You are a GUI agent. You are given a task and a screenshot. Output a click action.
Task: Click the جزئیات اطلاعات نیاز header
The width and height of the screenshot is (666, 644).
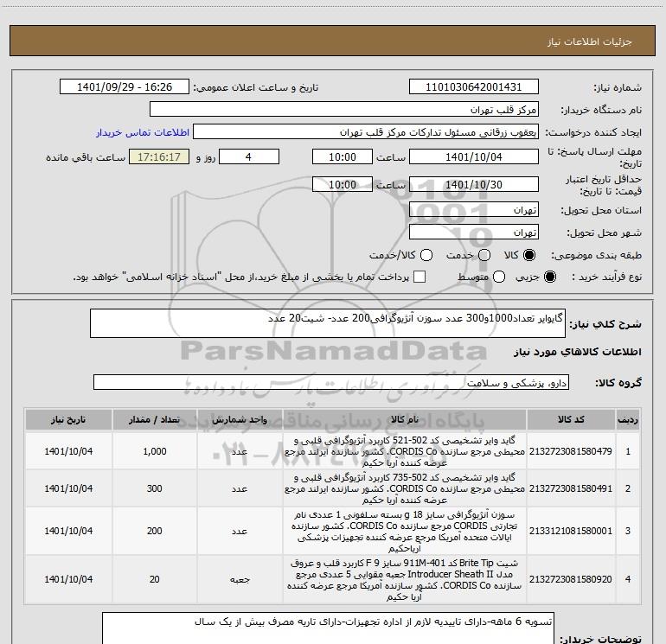(x=590, y=41)
